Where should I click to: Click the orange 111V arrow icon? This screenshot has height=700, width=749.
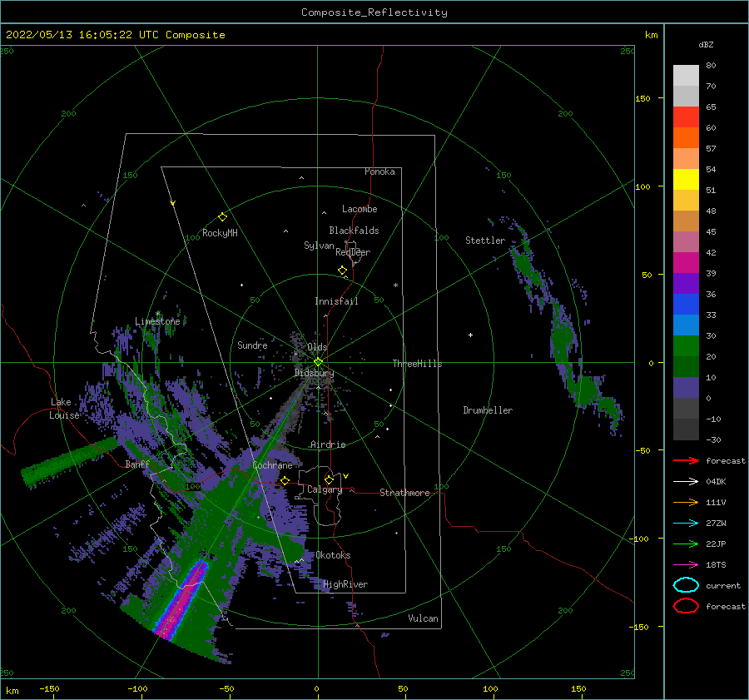point(686,502)
